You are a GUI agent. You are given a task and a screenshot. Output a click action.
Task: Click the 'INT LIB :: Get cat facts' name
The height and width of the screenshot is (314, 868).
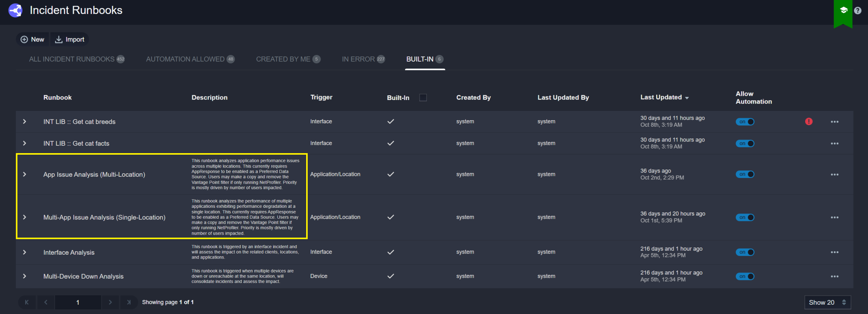76,143
